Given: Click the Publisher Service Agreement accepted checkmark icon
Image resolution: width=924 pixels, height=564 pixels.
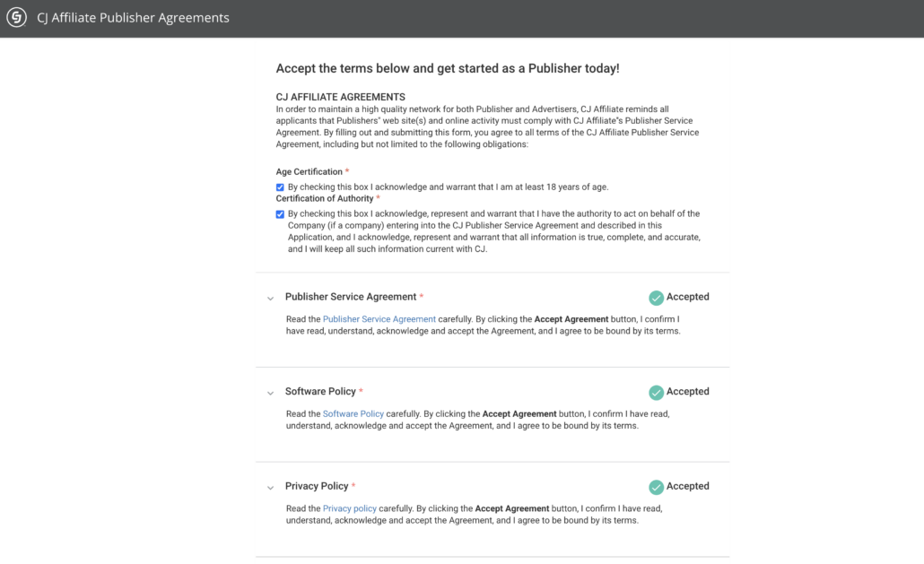Looking at the screenshot, I should coord(657,298).
